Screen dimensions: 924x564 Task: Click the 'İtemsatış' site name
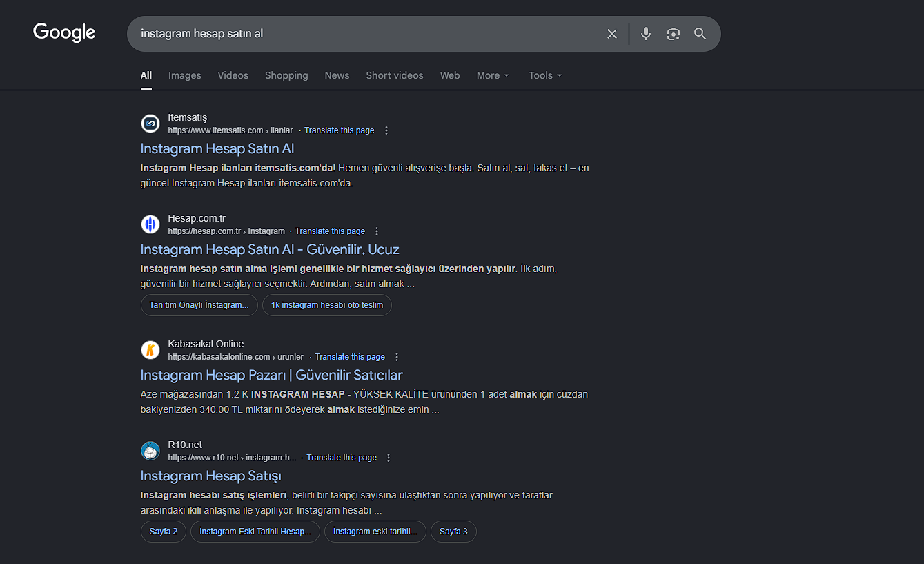(188, 117)
